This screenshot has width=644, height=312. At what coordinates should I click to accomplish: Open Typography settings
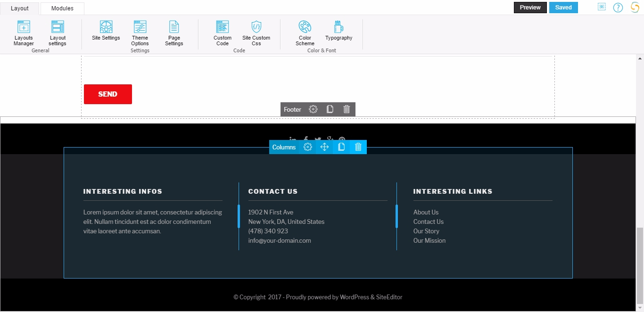coord(339,30)
